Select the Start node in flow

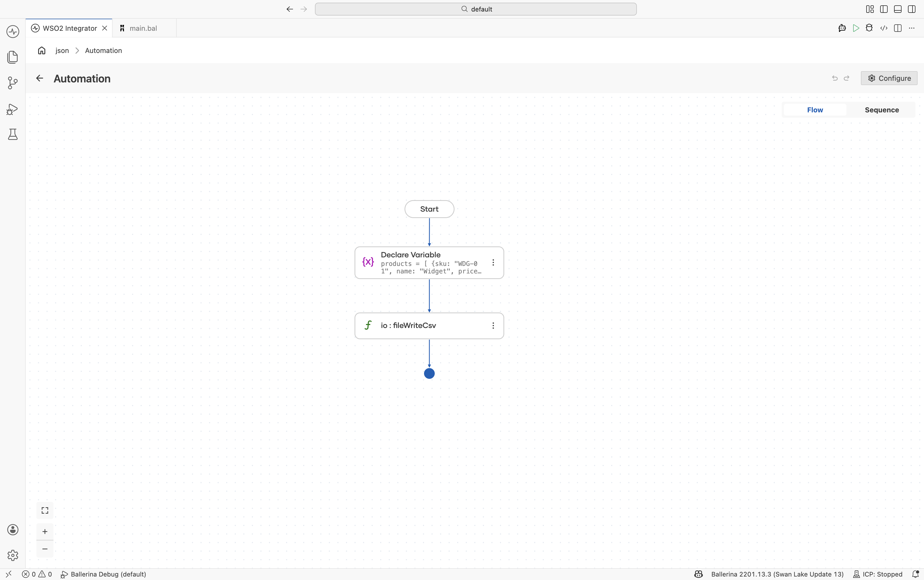click(x=429, y=209)
